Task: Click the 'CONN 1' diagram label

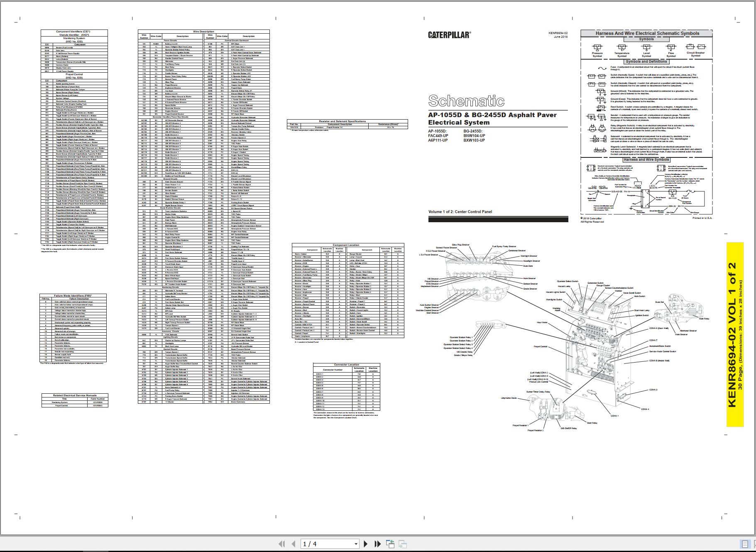Action: click(614, 416)
